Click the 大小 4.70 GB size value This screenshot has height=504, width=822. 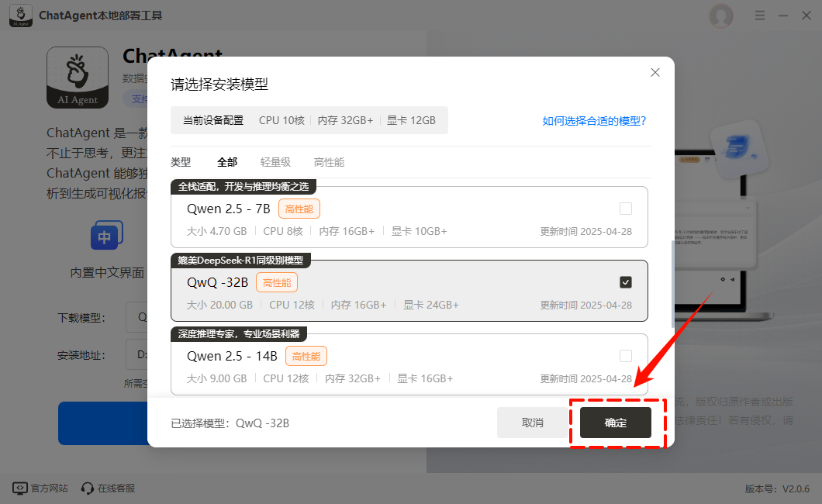pyautogui.click(x=216, y=232)
